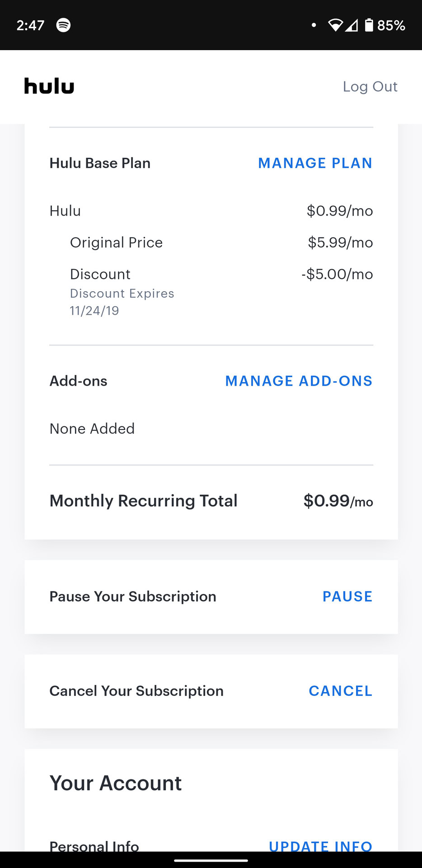Cancel your subscription

point(340,691)
